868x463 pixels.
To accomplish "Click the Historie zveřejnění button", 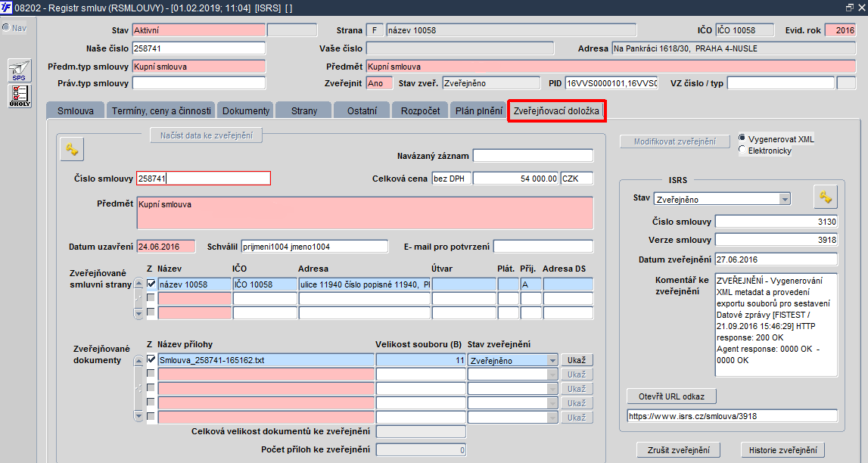I will coord(782,449).
